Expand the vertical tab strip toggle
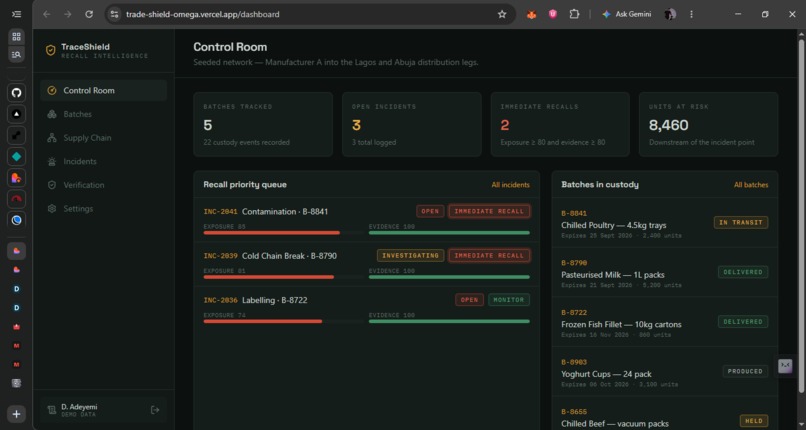This screenshot has width=806, height=430. pos(16,14)
